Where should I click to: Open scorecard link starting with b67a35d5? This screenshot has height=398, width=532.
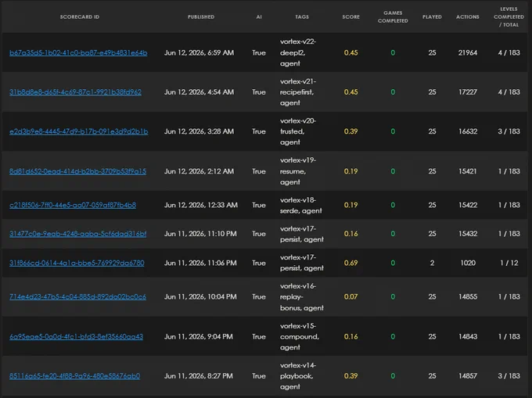78,52
